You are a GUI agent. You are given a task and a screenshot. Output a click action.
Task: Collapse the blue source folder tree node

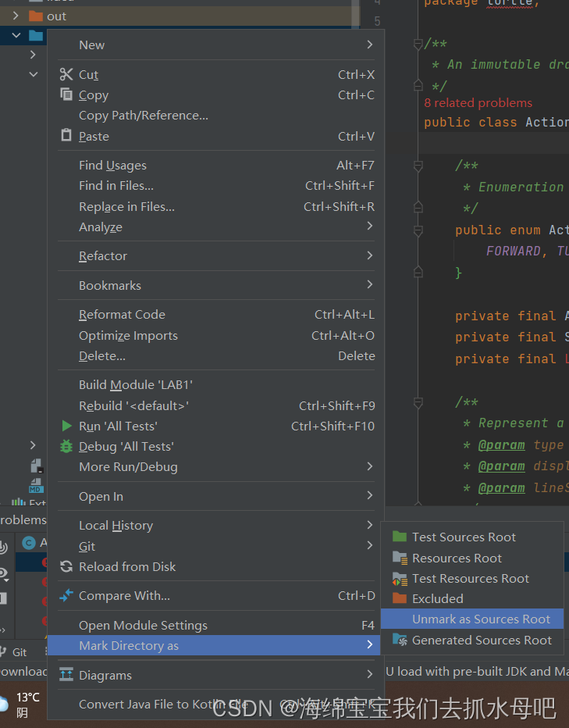[x=16, y=35]
